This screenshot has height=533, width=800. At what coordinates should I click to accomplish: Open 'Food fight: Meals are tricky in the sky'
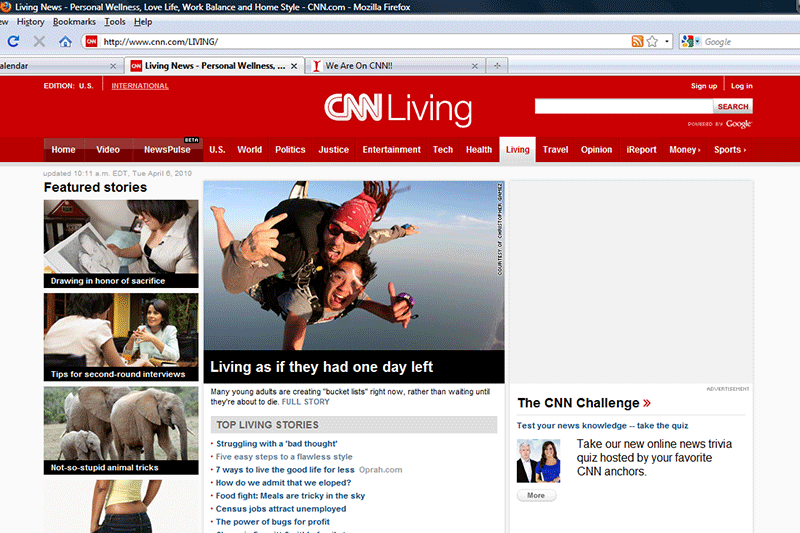[x=290, y=496]
